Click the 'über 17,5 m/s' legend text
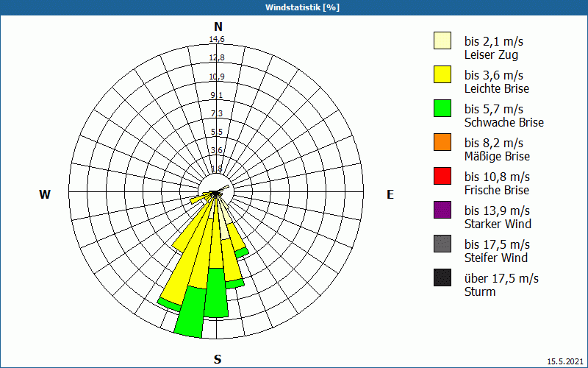The width and height of the screenshot is (588, 368). click(x=501, y=278)
